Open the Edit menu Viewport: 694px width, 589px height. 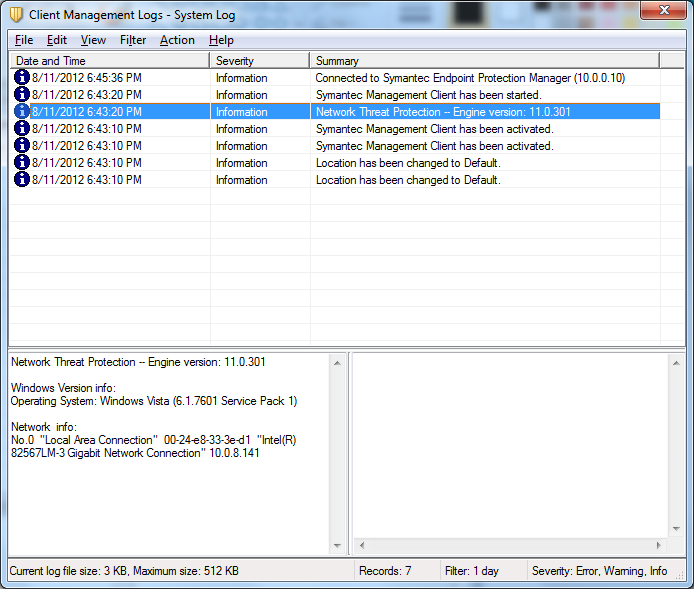click(x=57, y=40)
